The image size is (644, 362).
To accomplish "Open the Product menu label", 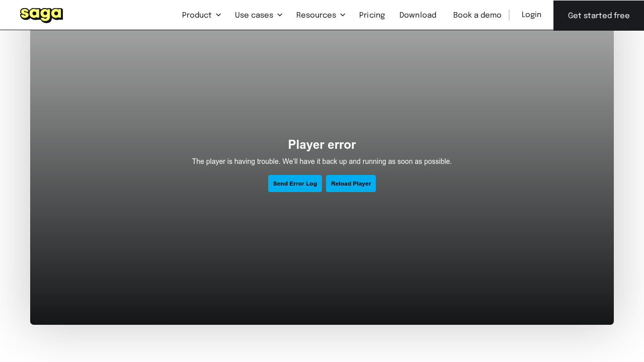I will click(x=197, y=15).
